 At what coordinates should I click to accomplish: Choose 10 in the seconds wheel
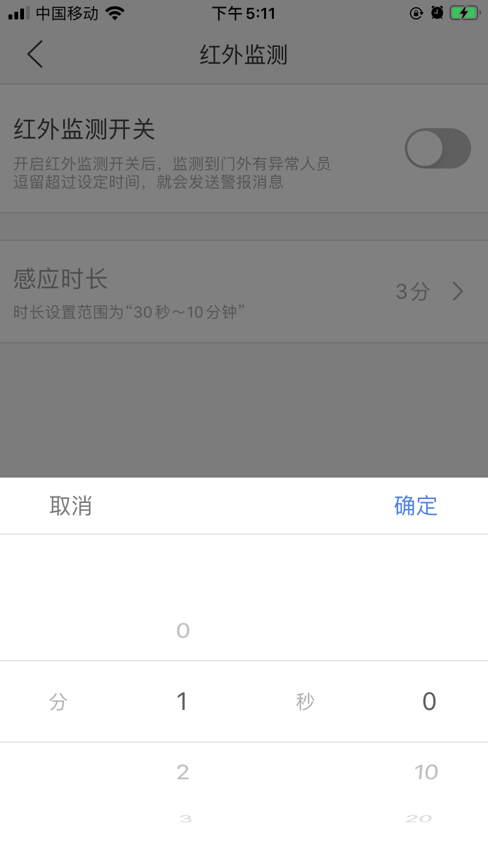pos(426,772)
